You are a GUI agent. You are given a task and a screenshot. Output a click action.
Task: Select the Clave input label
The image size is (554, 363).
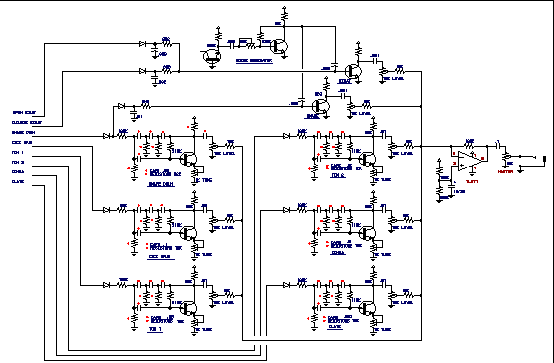[x=18, y=181]
